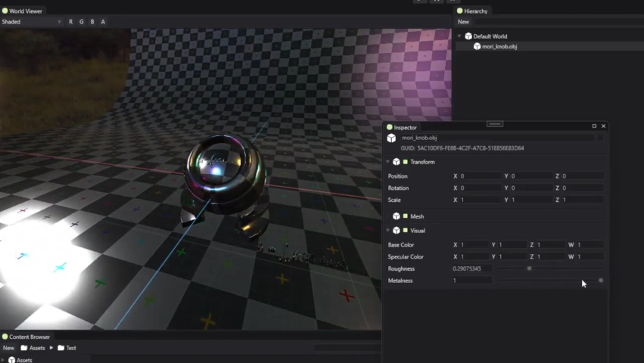The width and height of the screenshot is (644, 363).
Task: Open the Shaded view mode dropdown
Action: [x=31, y=22]
